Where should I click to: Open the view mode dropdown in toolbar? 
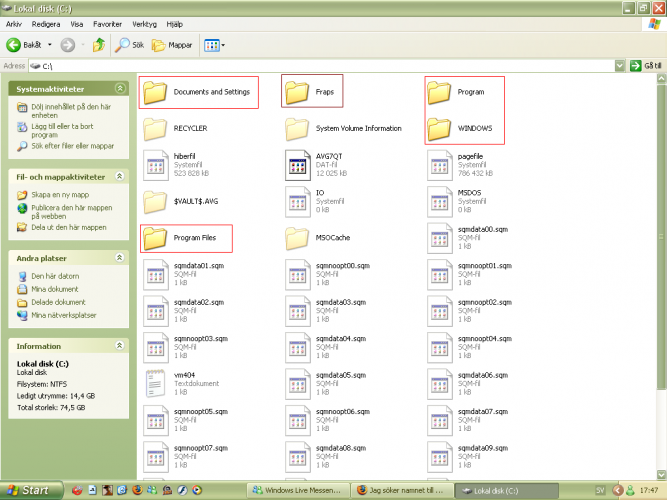tap(215, 45)
